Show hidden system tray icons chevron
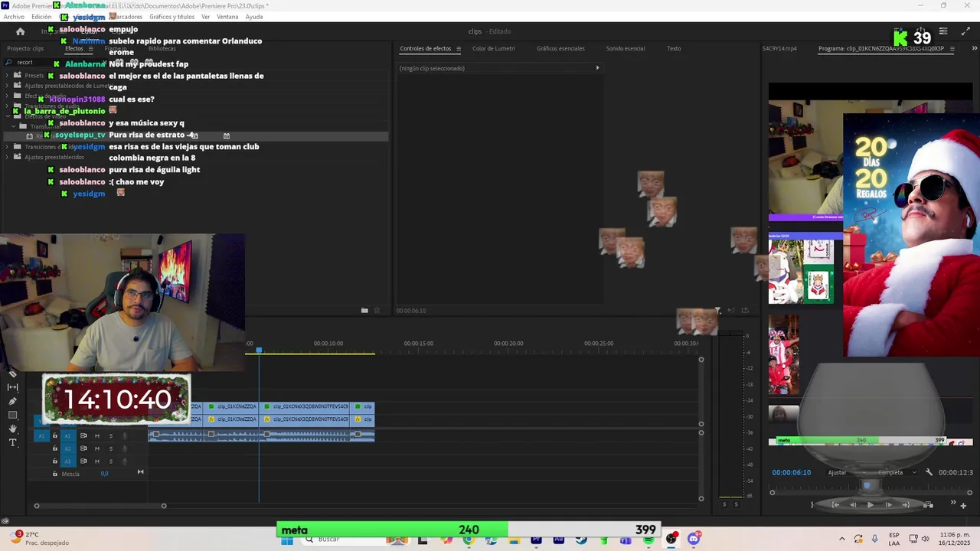This screenshot has width=980, height=551. point(841,540)
